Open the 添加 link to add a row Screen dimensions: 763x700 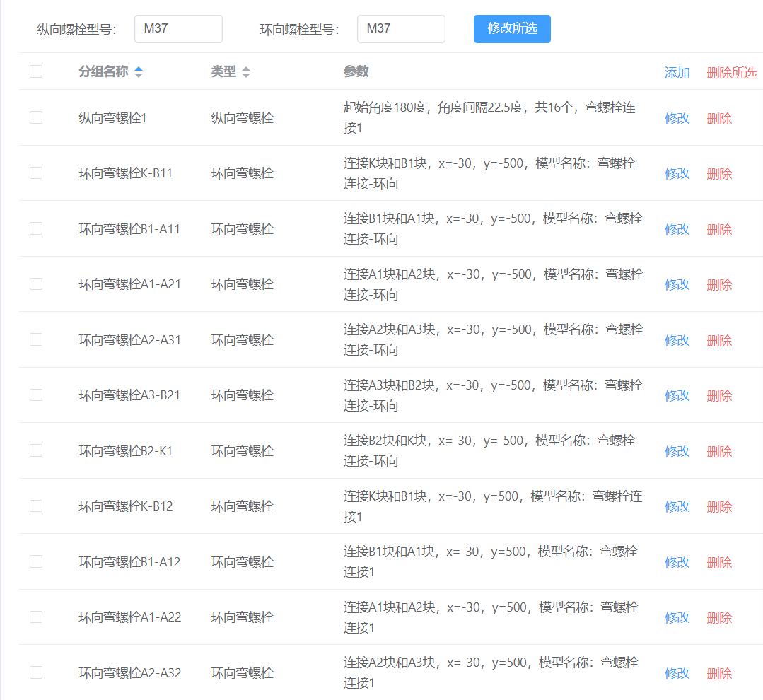(677, 71)
